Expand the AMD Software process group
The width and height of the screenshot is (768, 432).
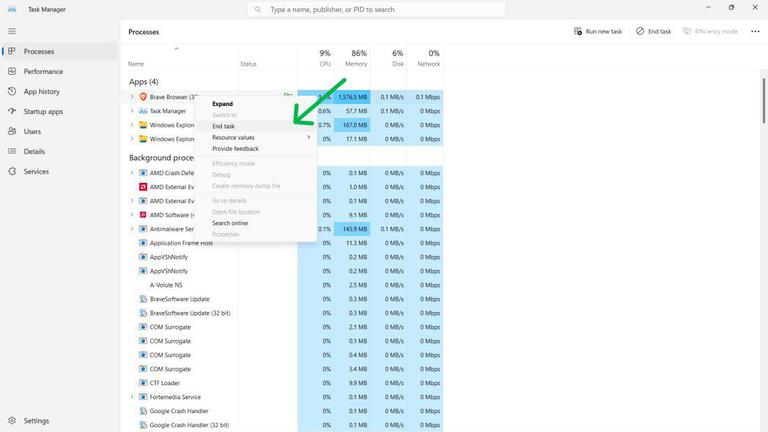click(132, 215)
